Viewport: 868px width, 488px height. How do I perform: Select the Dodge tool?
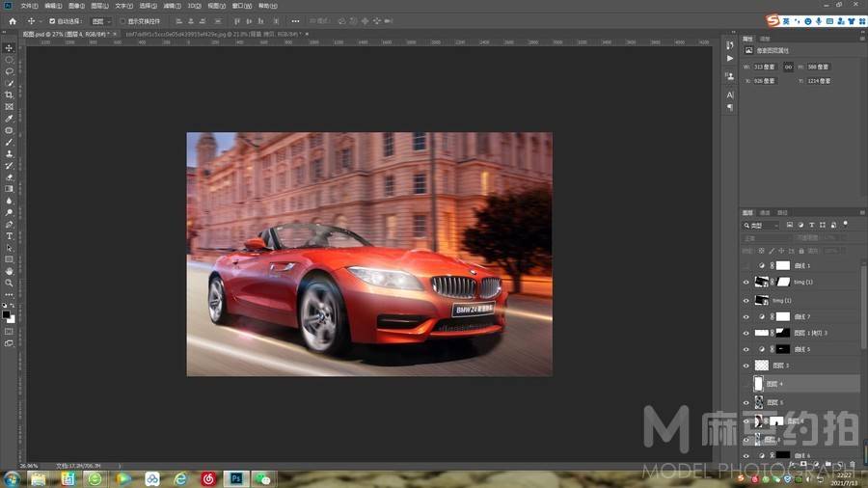point(9,212)
